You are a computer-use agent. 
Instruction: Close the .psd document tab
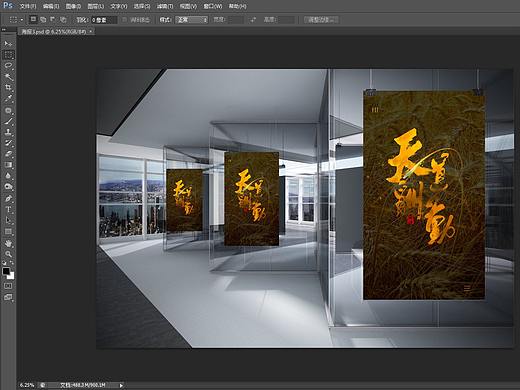click(x=91, y=31)
